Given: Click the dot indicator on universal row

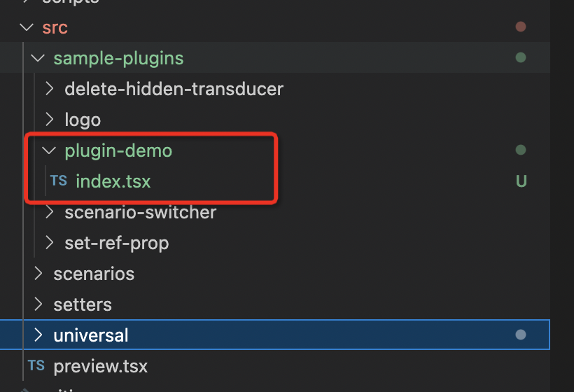Looking at the screenshot, I should 520,335.
